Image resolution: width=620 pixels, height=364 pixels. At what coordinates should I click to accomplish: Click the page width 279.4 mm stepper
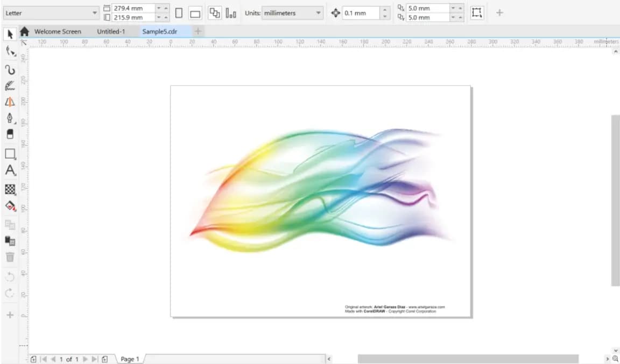pos(162,8)
